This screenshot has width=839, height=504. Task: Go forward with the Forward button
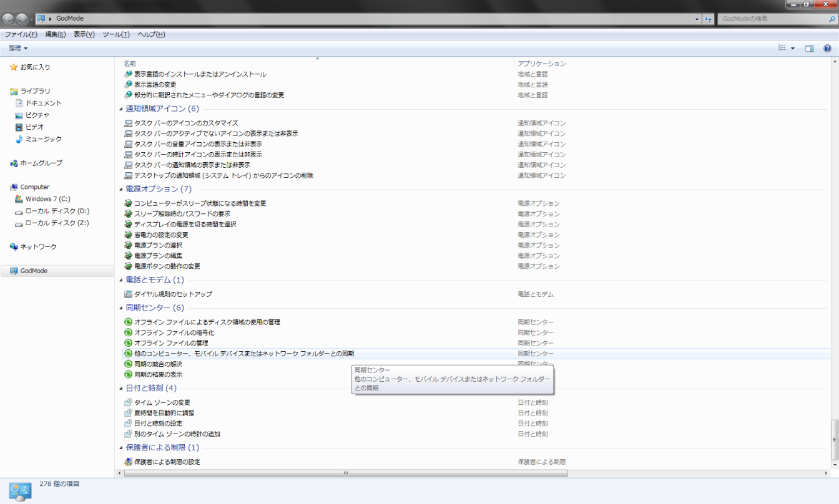click(x=22, y=19)
